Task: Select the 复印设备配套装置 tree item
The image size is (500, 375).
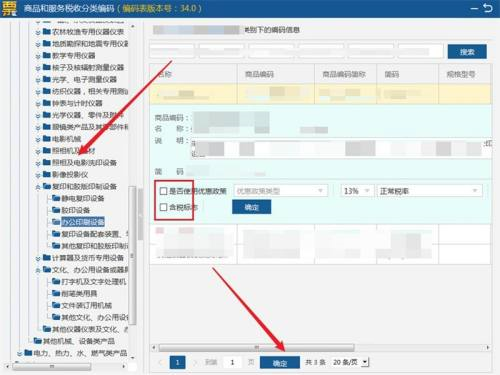Action: tap(95, 234)
